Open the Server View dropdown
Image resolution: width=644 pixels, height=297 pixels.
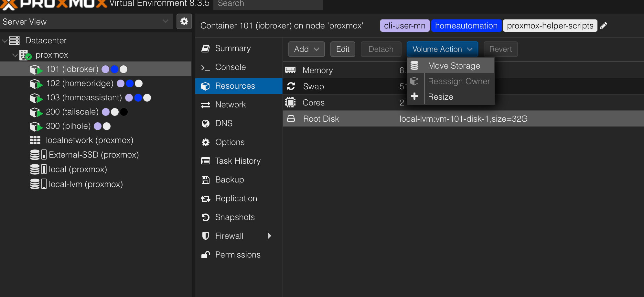tap(165, 21)
